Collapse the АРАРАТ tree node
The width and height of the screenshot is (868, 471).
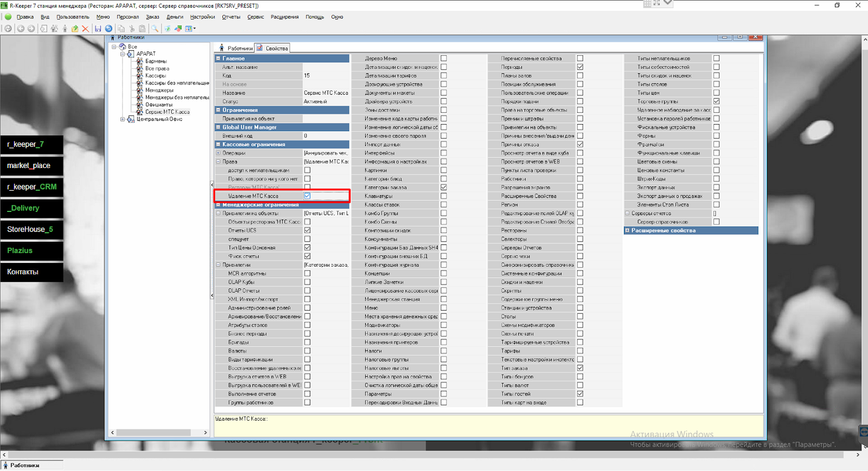pos(123,54)
